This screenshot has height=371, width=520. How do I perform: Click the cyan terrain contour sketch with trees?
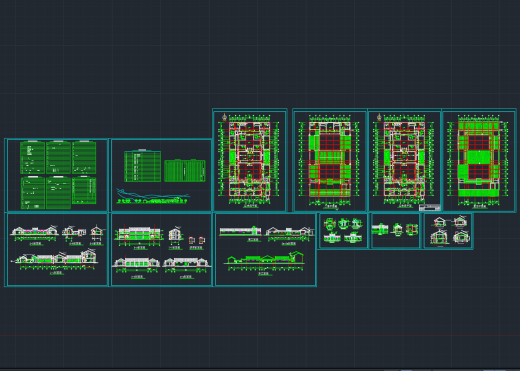[x=153, y=196]
